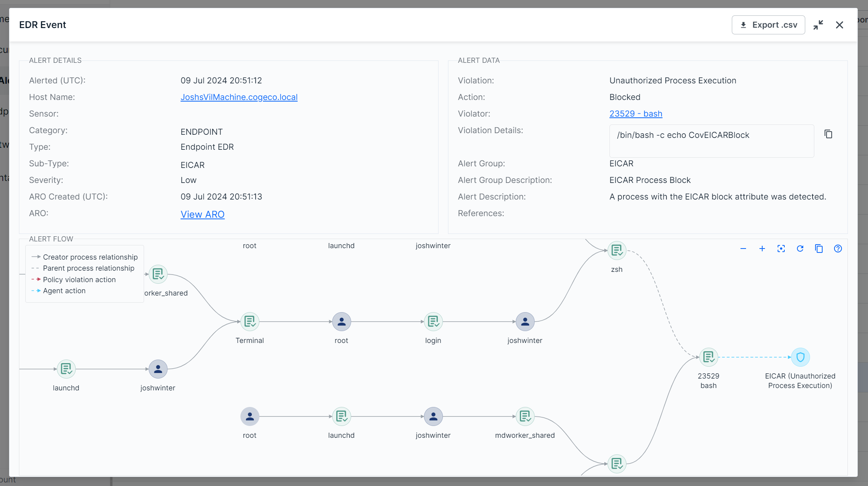Select the Terminal process node
The width and height of the screenshot is (868, 486).
tap(249, 322)
